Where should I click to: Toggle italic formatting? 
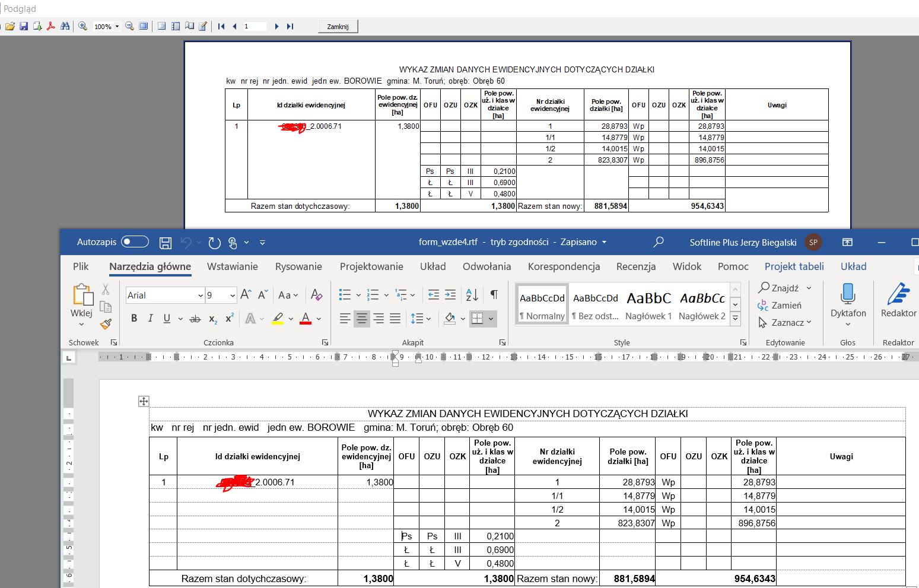[x=150, y=319]
